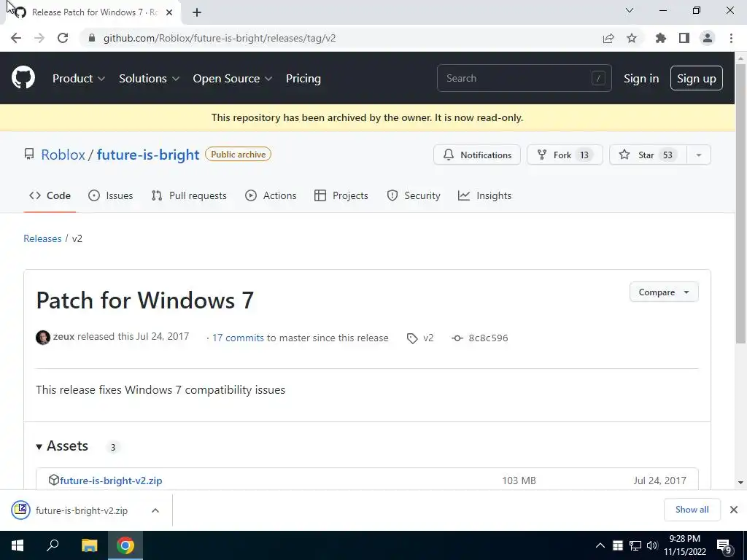This screenshot has width=747, height=560.
Task: Open the Chrome three-dot menu
Action: point(731,38)
